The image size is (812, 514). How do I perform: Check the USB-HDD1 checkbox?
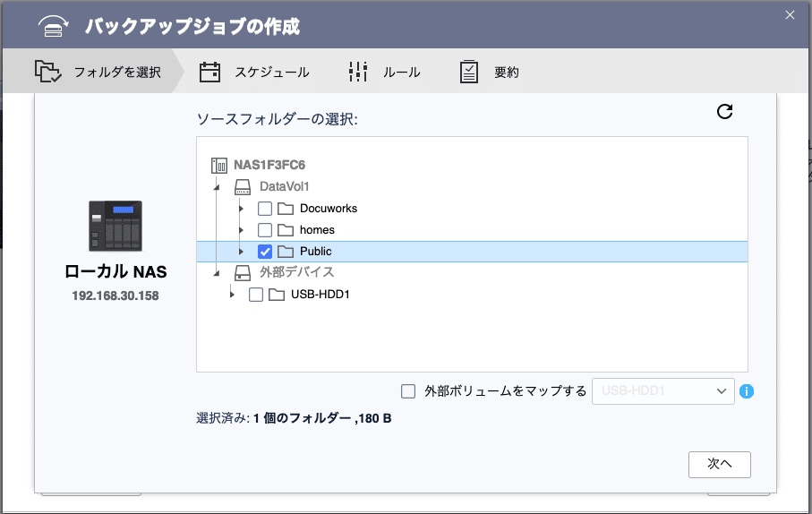pyautogui.click(x=256, y=295)
